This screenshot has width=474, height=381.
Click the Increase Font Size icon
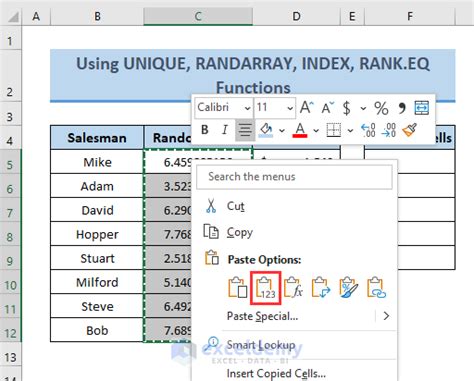pyautogui.click(x=307, y=108)
